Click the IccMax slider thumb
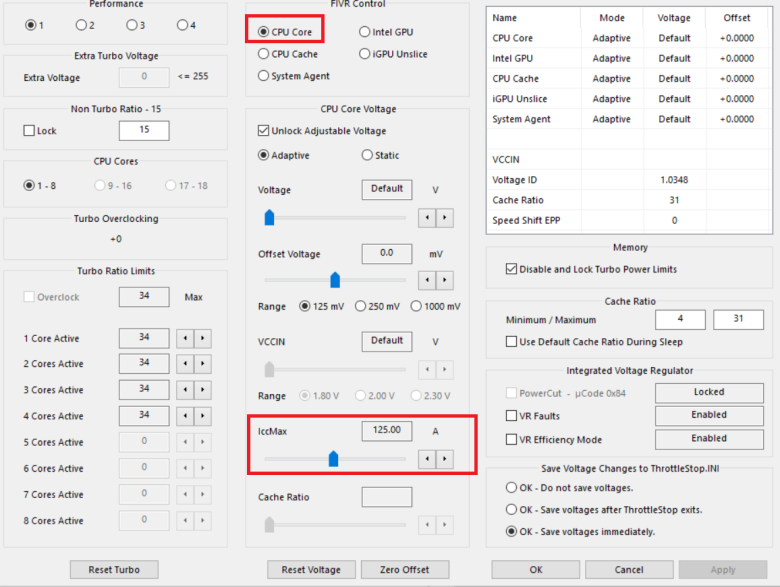 334,459
